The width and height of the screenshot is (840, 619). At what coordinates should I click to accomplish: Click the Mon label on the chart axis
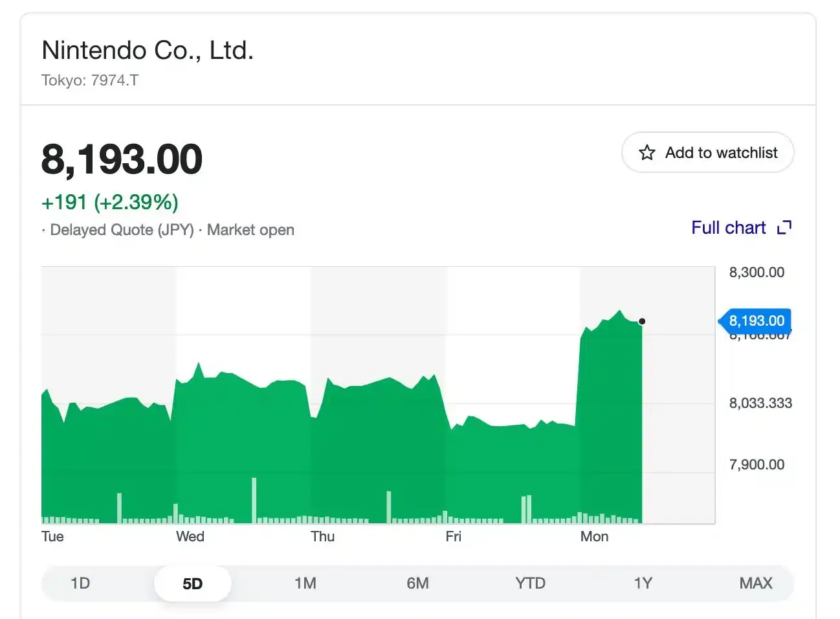(x=594, y=536)
